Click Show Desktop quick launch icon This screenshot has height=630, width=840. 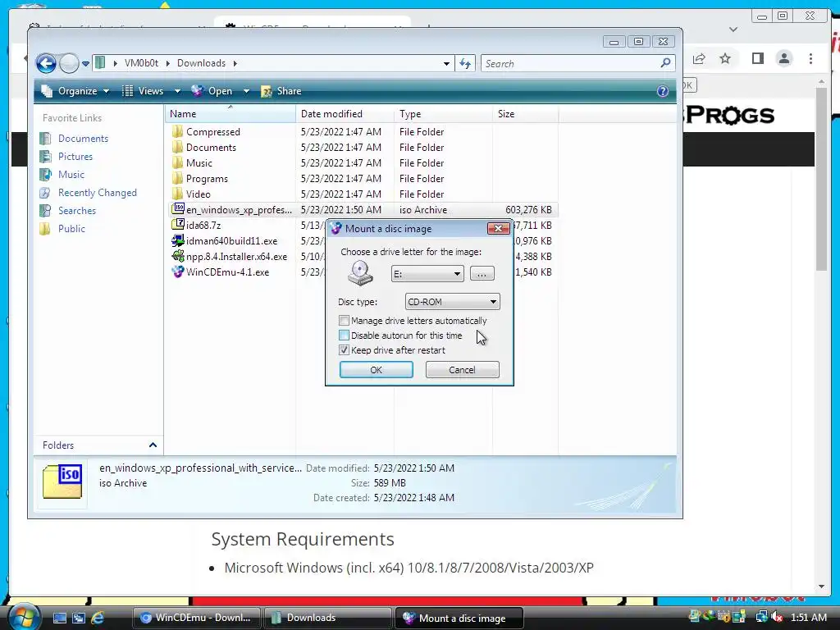pyautogui.click(x=59, y=618)
